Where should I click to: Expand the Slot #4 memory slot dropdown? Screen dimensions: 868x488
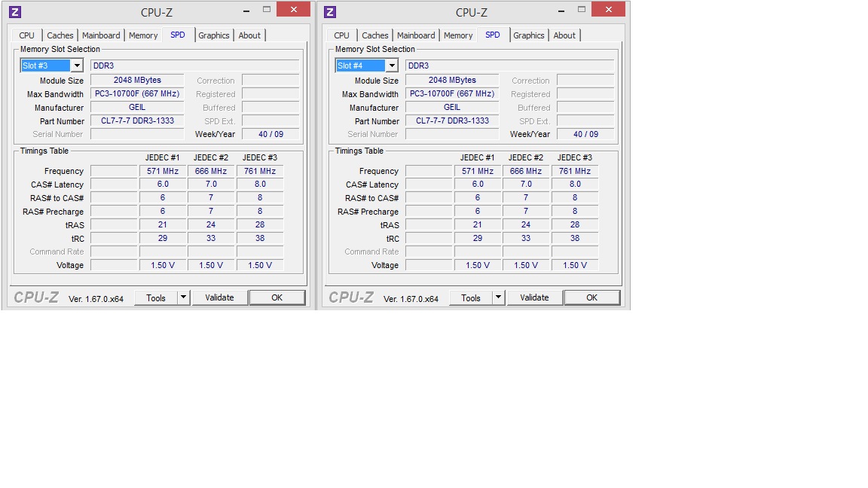pyautogui.click(x=392, y=66)
